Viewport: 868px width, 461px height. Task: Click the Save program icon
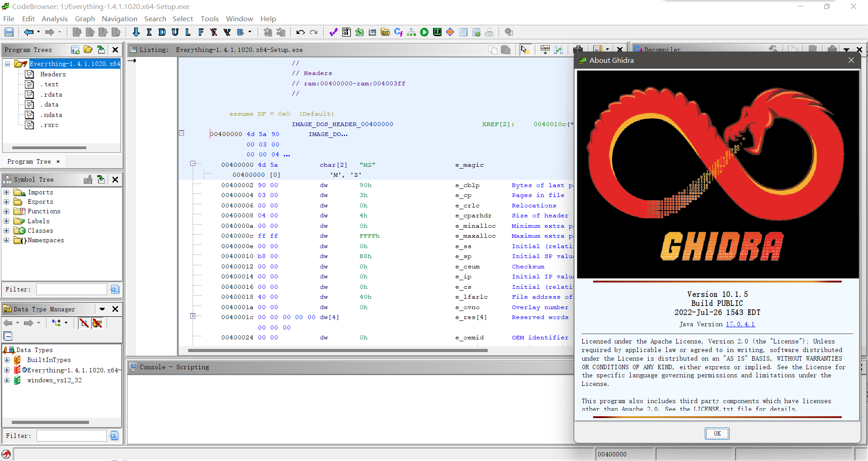point(9,32)
